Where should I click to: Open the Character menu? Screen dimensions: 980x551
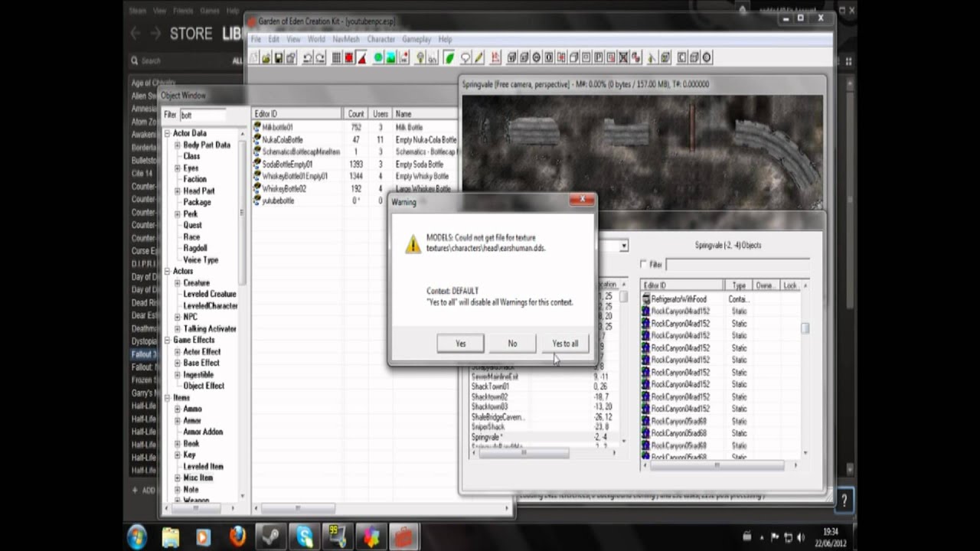click(381, 39)
